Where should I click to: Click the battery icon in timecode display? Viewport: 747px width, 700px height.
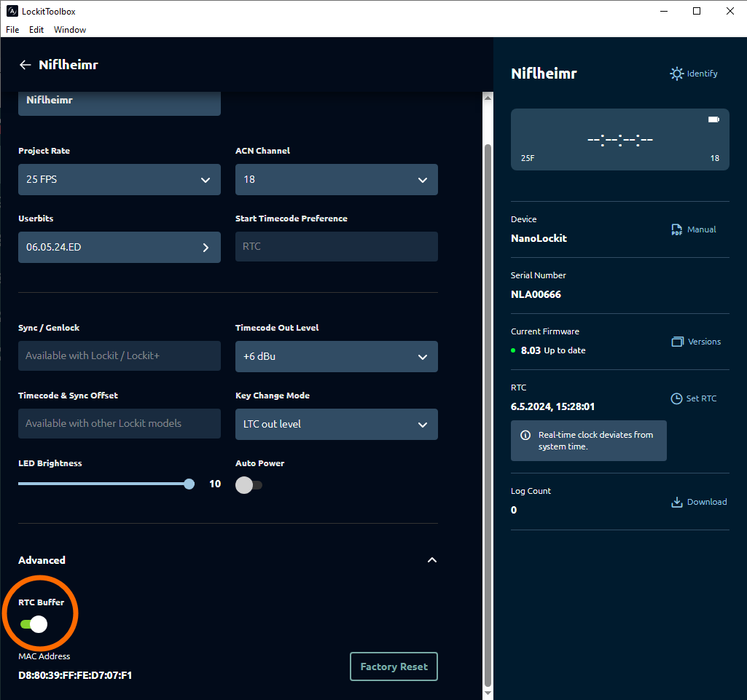713,119
